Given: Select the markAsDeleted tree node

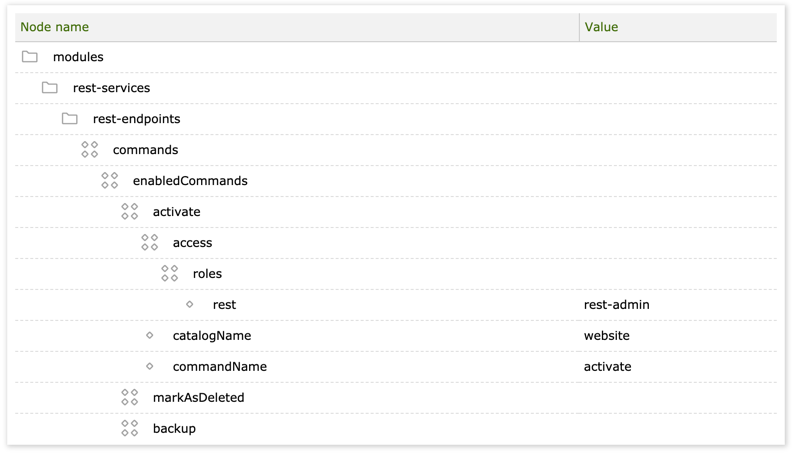Looking at the screenshot, I should 198,398.
